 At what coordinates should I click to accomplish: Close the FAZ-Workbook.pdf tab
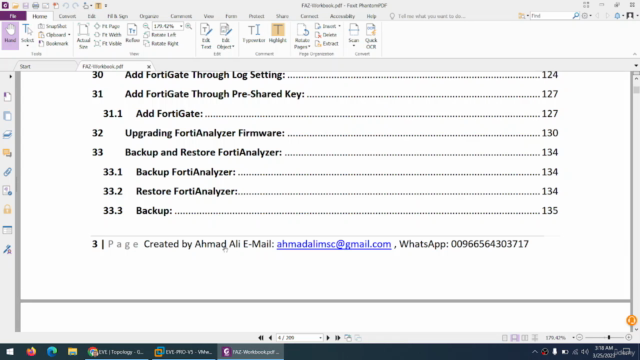tap(149, 67)
